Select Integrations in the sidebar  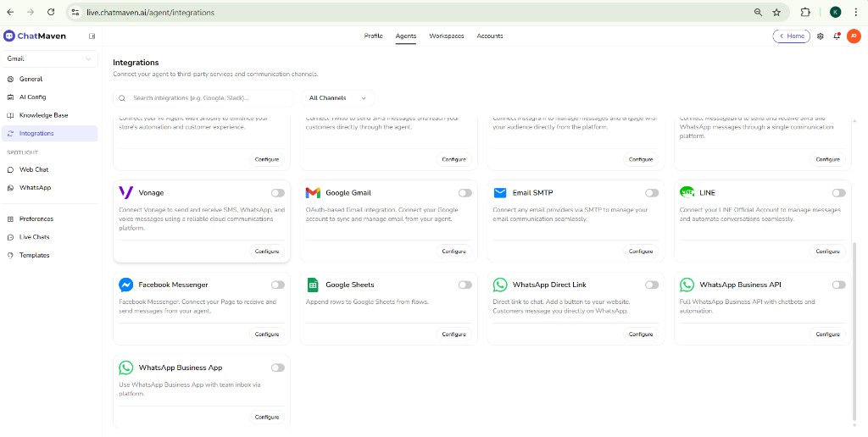[x=50, y=133]
